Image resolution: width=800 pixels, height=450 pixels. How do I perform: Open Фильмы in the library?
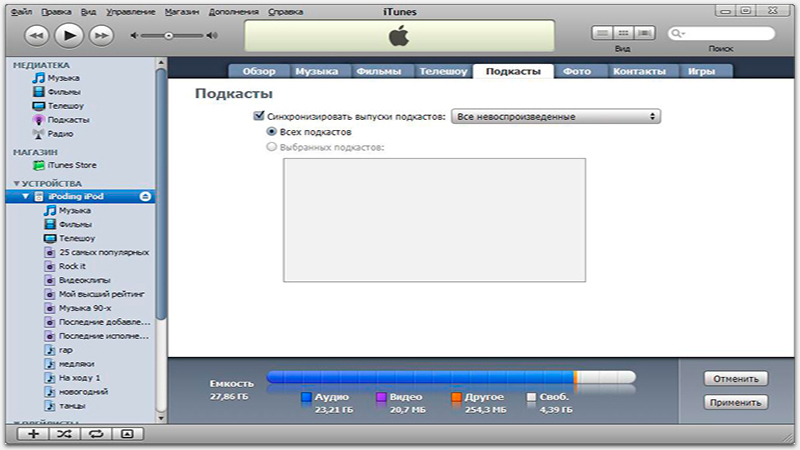point(56,92)
